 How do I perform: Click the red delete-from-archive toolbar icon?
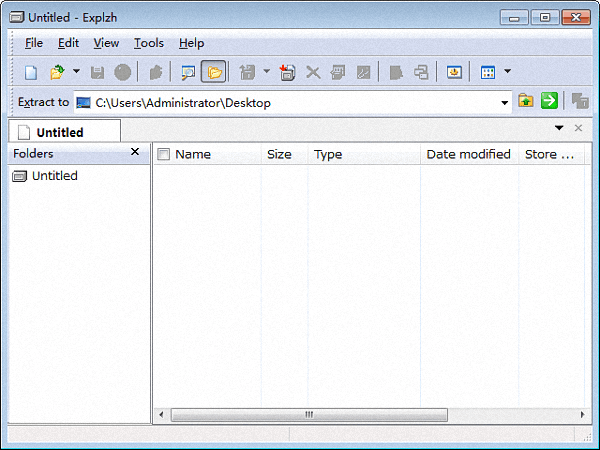[x=288, y=72]
